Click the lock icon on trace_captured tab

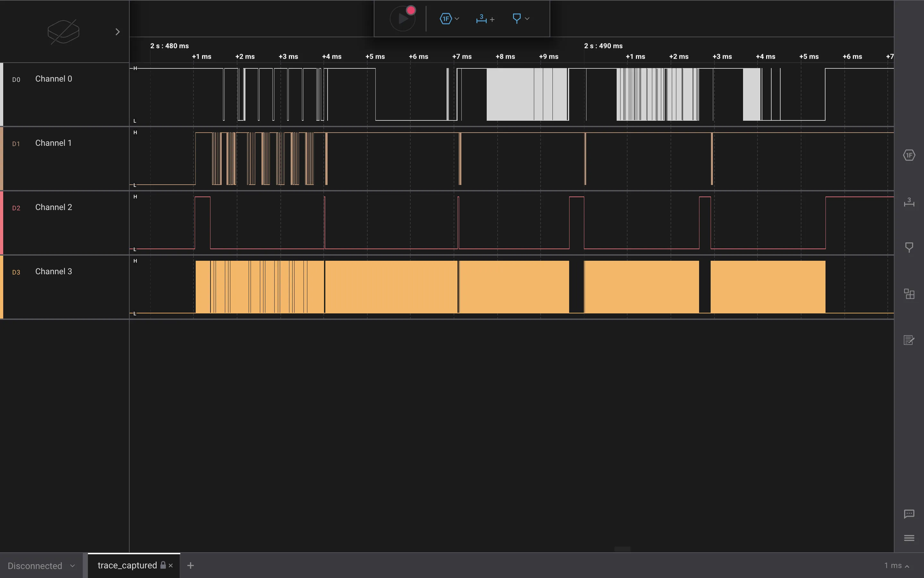tap(163, 565)
